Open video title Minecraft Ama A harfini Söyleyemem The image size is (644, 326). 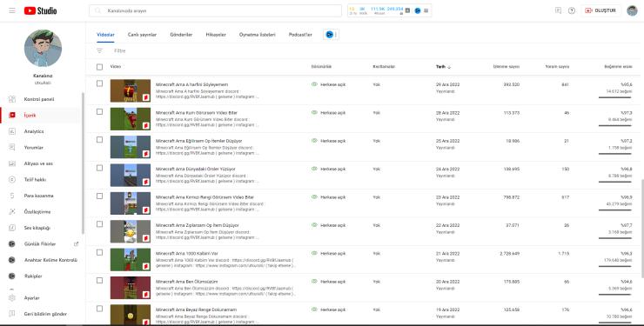pyautogui.click(x=191, y=84)
